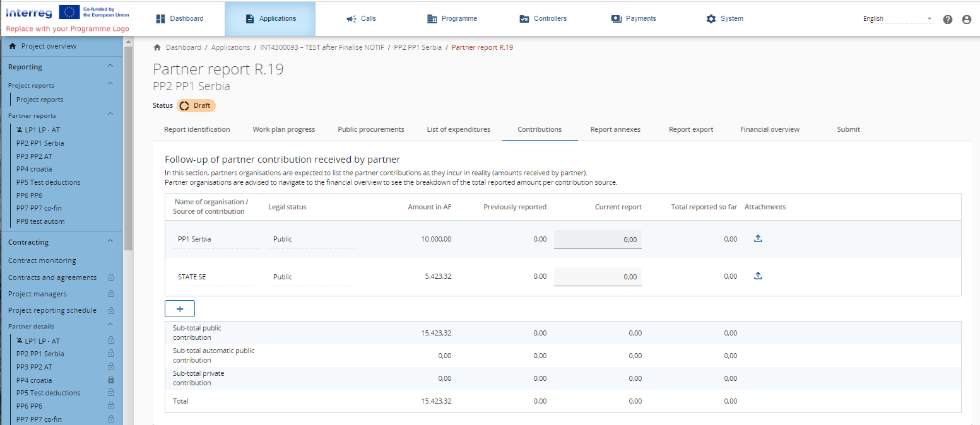This screenshot has height=425, width=980.
Task: Open the List of expenditures tab
Action: point(458,129)
